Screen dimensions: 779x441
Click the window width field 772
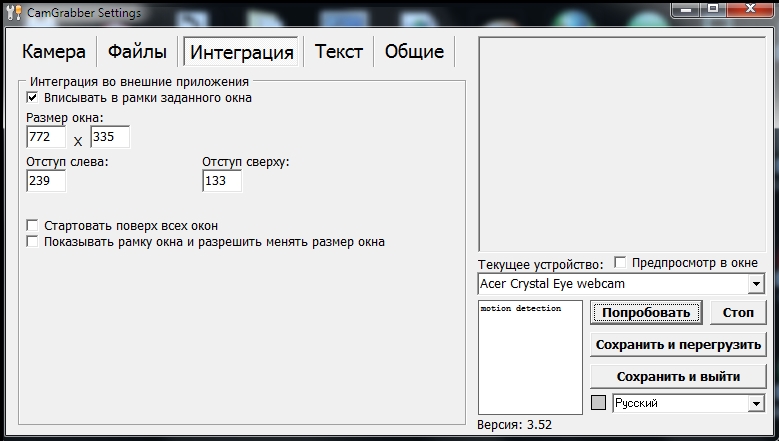click(46, 137)
